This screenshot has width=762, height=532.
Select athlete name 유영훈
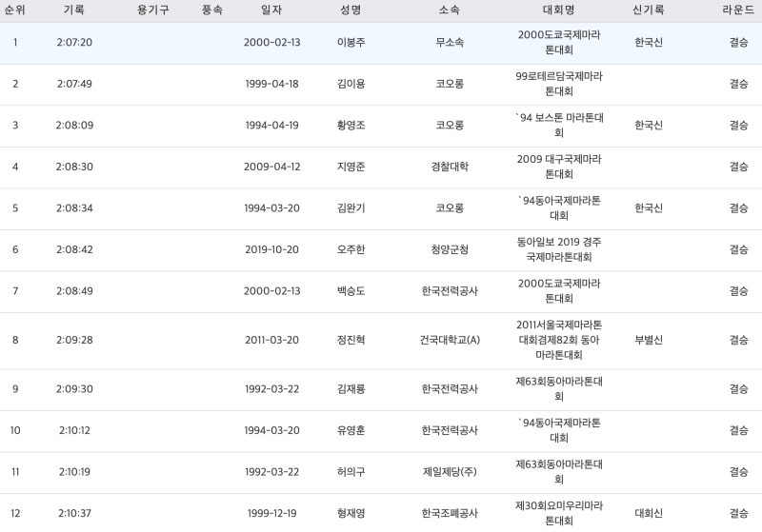click(x=351, y=430)
